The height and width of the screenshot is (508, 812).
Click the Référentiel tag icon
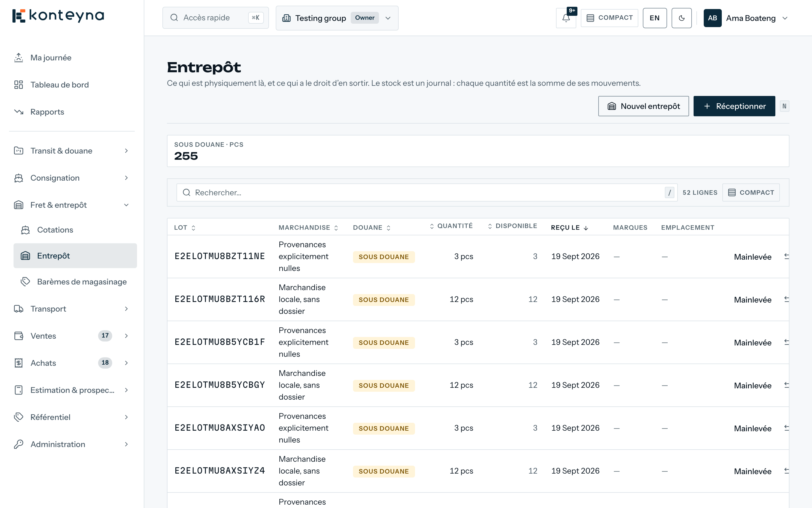point(18,417)
